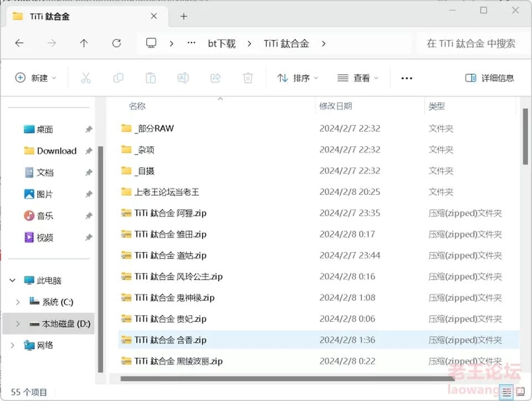532x401 pixels.
Task: Click the Rename icon in toolbar
Action: 183,78
